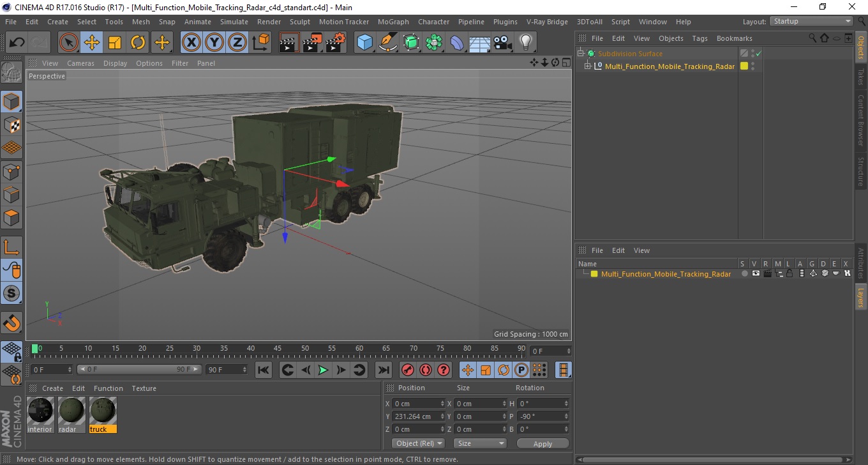Image resolution: width=868 pixels, height=465 pixels.
Task: Switch to Points mode
Action: [11, 171]
